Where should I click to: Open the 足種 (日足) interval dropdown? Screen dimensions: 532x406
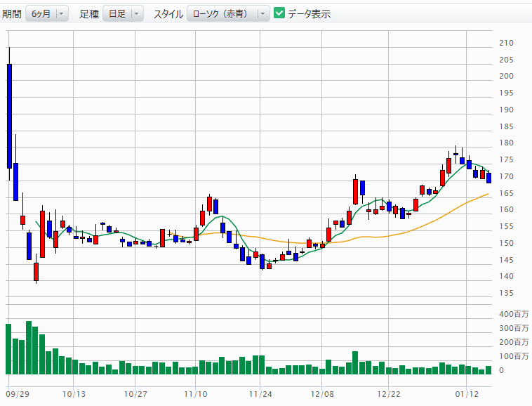pos(123,13)
